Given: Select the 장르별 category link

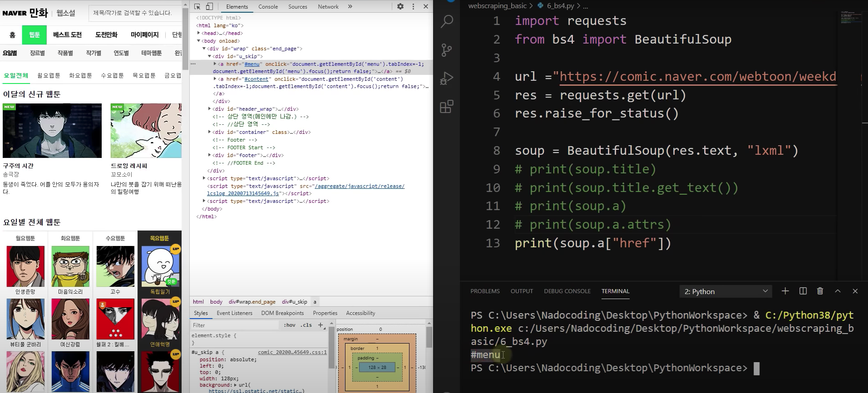Looking at the screenshot, I should pyautogui.click(x=37, y=53).
